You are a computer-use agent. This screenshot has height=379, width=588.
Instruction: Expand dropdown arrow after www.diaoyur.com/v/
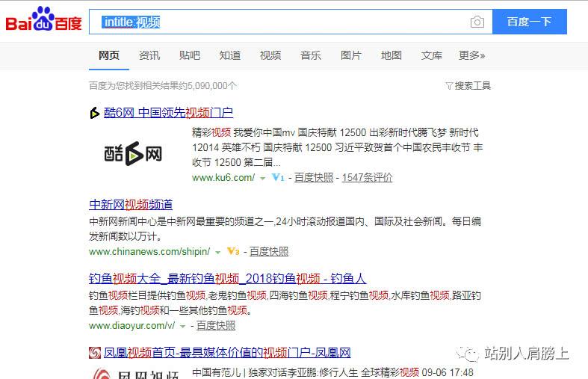(182, 327)
